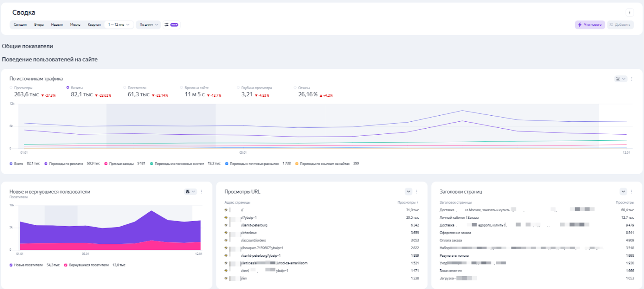Click the Что нового button
The height and width of the screenshot is (289, 644).
[590, 25]
